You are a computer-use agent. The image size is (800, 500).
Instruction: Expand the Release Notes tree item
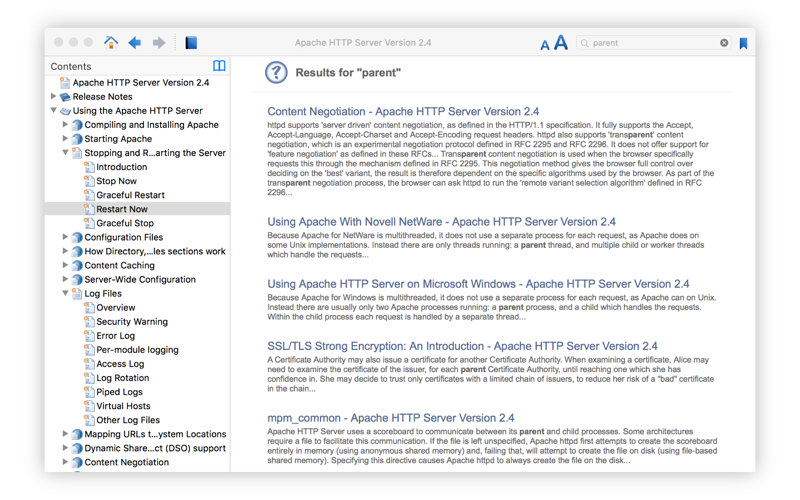click(x=53, y=96)
